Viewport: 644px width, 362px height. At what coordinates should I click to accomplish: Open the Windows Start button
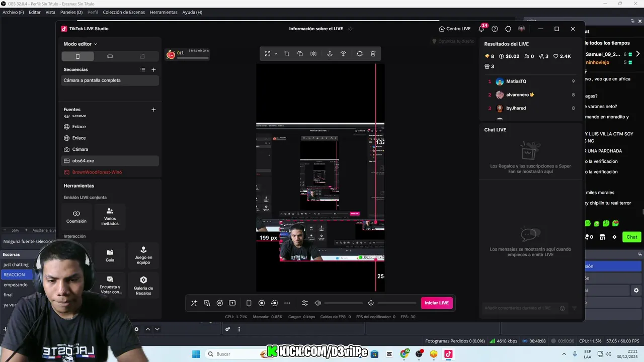tap(196, 354)
